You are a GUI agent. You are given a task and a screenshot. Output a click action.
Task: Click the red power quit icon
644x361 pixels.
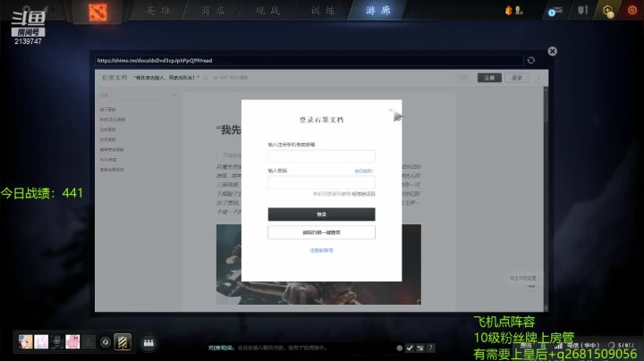pos(632,10)
